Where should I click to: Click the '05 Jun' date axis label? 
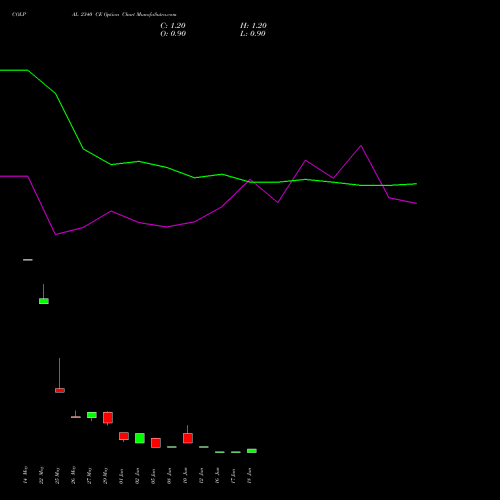tap(153, 475)
